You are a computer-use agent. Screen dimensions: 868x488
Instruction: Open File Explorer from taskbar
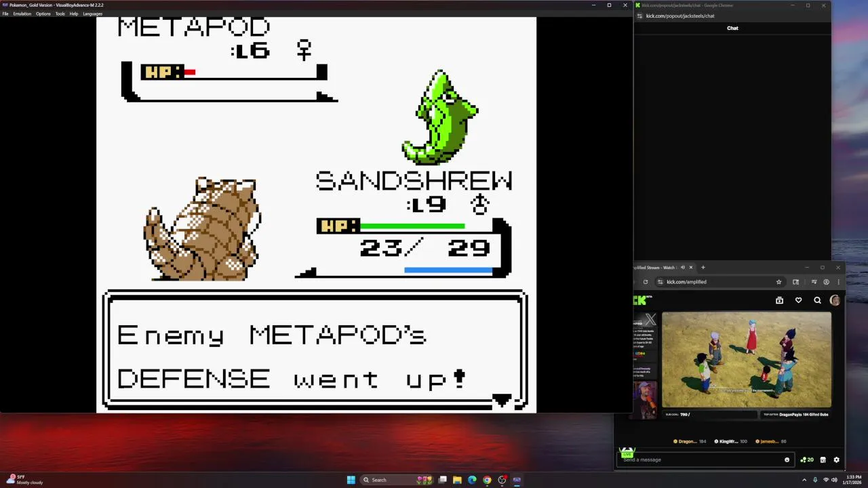(458, 480)
